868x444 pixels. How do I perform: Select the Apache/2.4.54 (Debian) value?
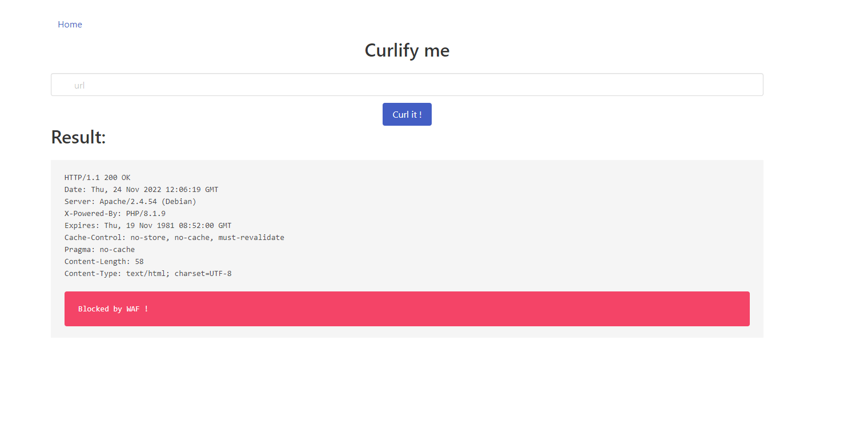coord(148,202)
